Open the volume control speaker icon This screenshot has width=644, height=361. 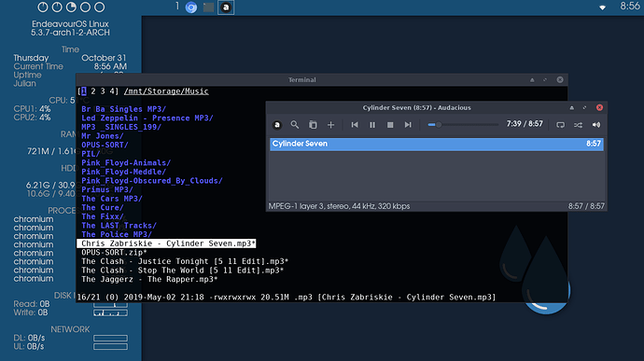596,125
